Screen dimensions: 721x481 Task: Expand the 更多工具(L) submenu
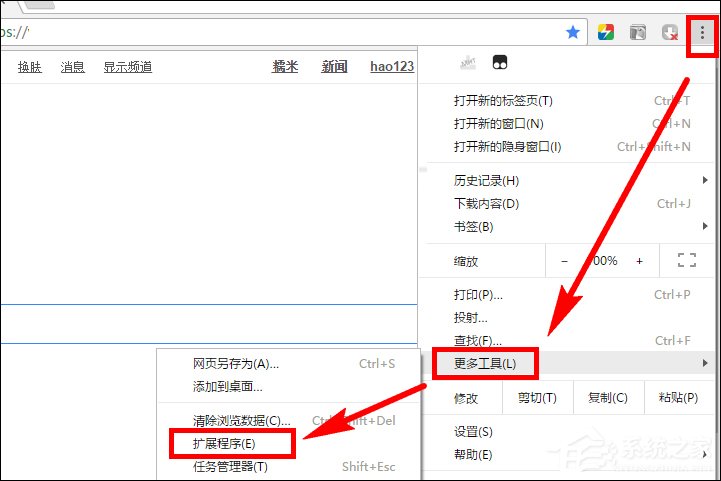click(x=485, y=362)
